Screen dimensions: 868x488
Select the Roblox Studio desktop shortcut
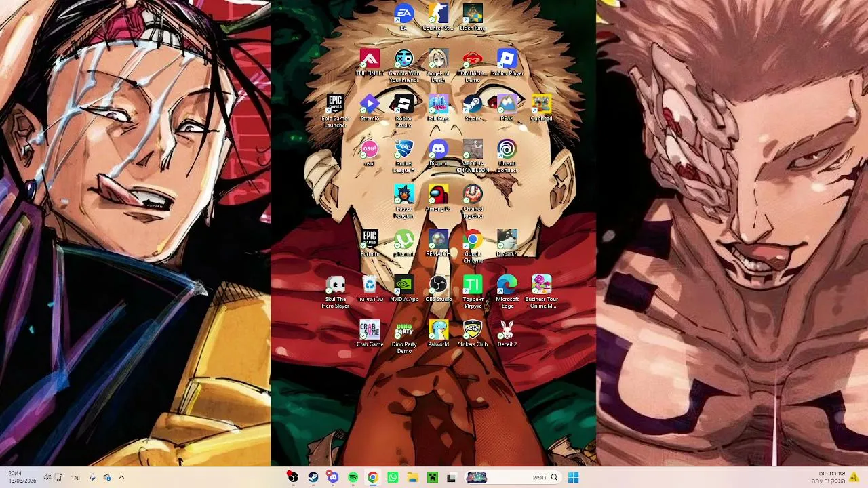[x=403, y=112]
